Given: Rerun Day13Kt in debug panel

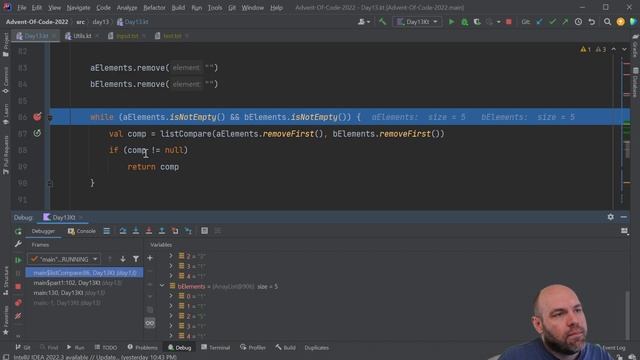Looking at the screenshot, I should click(18, 231).
